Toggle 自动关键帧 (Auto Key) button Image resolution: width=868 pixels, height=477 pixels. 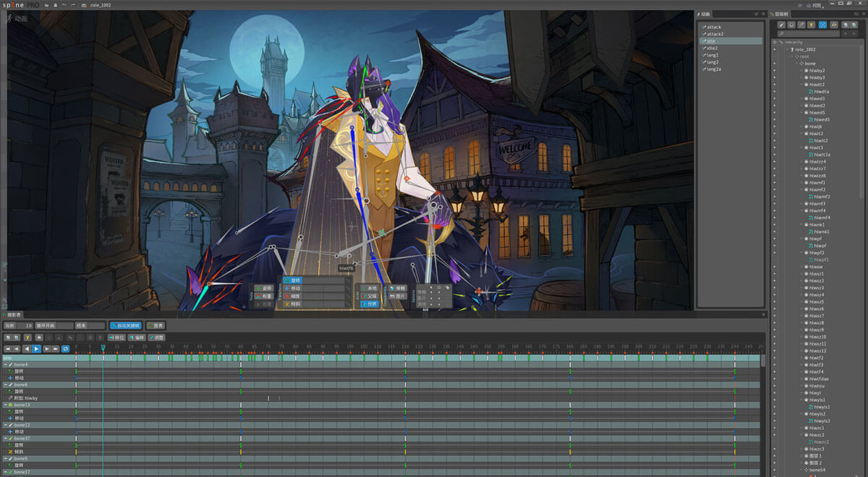(x=126, y=326)
